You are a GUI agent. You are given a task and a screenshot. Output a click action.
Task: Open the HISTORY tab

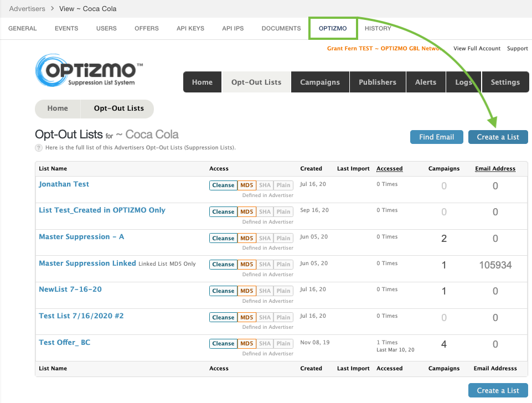click(x=378, y=28)
